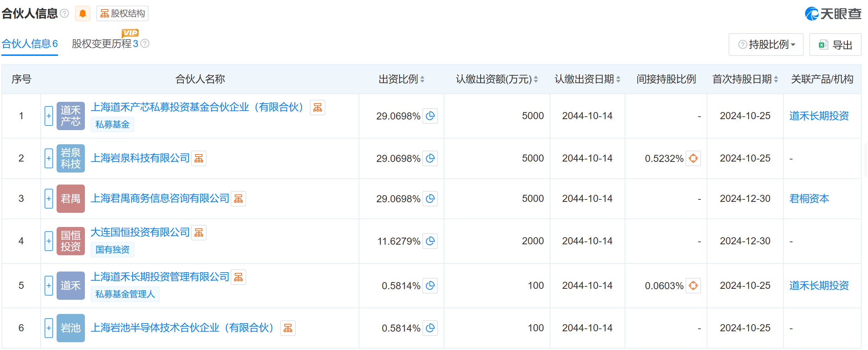The image size is (868, 350).
Task: Open the 持股比例 dropdown
Action: point(766,45)
